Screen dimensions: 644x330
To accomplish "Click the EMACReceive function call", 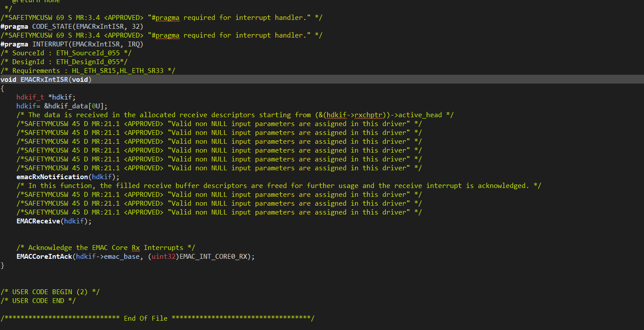I will [x=38, y=221].
